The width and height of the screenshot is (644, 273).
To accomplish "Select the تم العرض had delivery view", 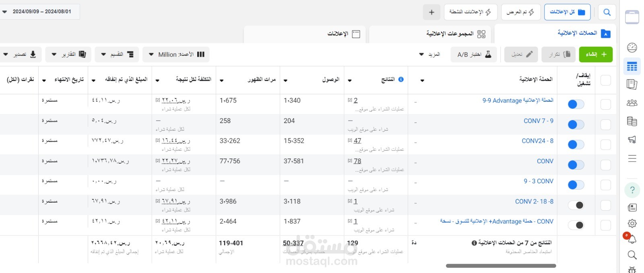I will (x=520, y=12).
